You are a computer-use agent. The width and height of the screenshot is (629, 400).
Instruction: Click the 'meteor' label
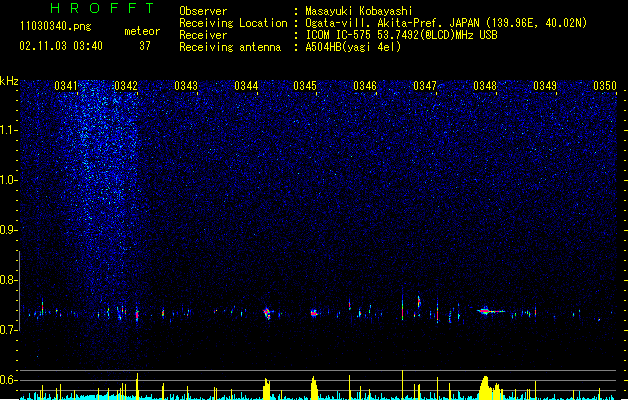coord(142,31)
